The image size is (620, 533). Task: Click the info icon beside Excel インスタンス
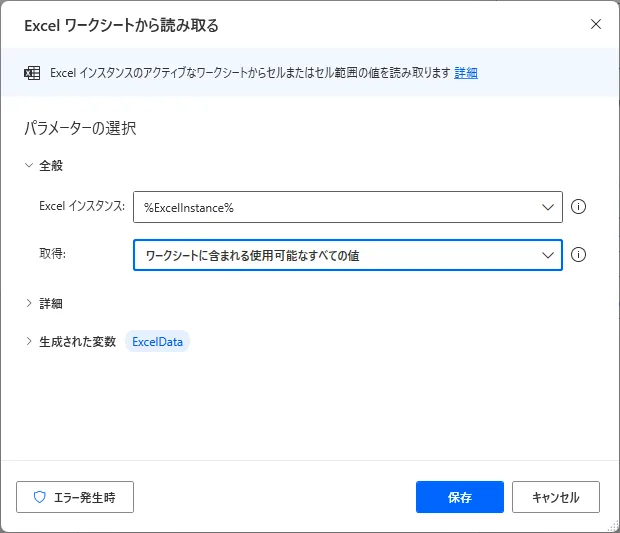click(x=578, y=207)
